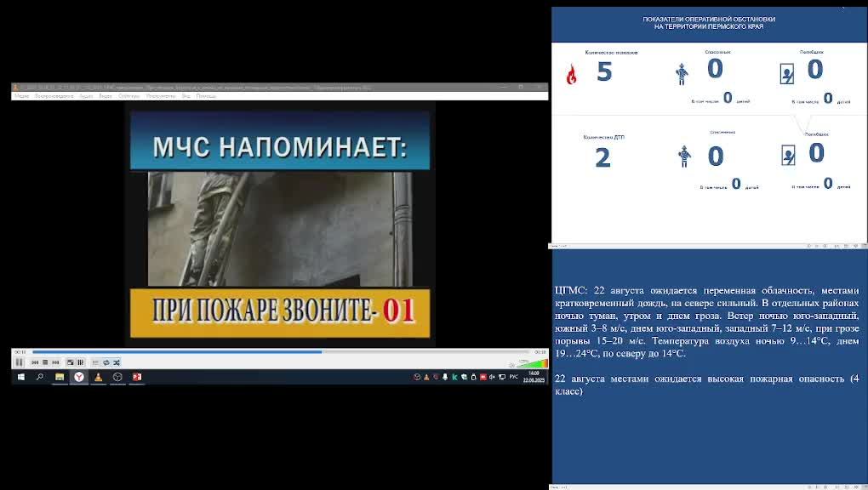Click the high fire danger notice text
This screenshot has width=868, height=490.
707,385
